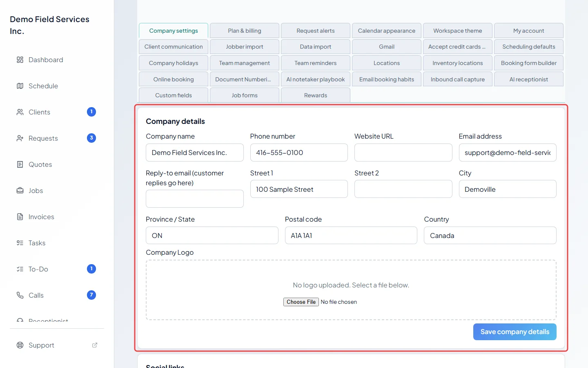The width and height of the screenshot is (588, 368).
Task: Click the Reply-to email field
Action: click(195, 199)
